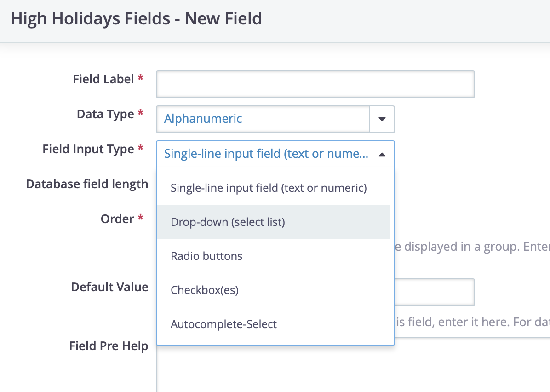Focus the Field Label text box
This screenshot has height=392, width=550.
[x=315, y=84]
